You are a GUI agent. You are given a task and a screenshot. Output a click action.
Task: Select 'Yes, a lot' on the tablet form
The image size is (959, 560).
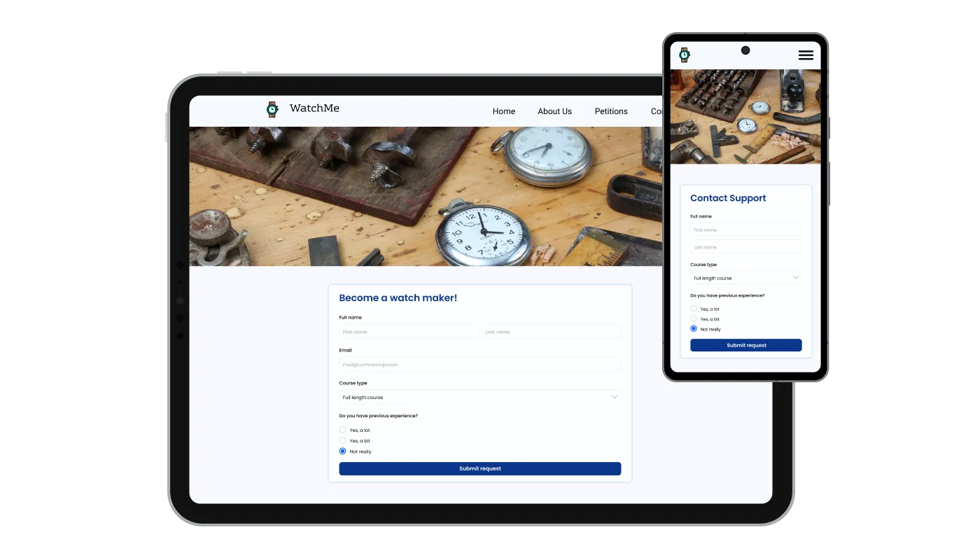[343, 430]
